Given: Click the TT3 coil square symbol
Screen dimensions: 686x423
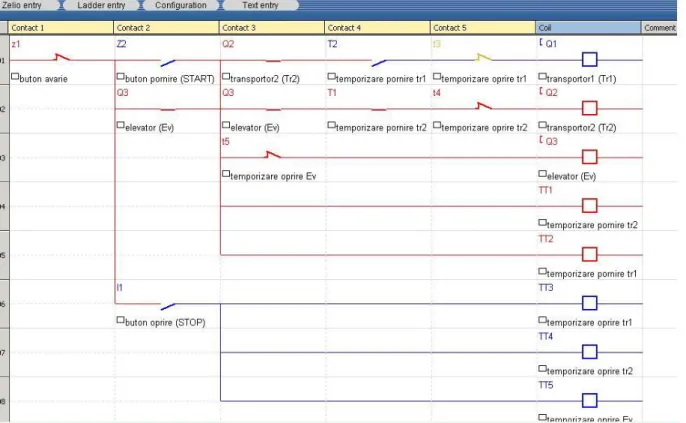Looking at the screenshot, I should click(x=589, y=303).
